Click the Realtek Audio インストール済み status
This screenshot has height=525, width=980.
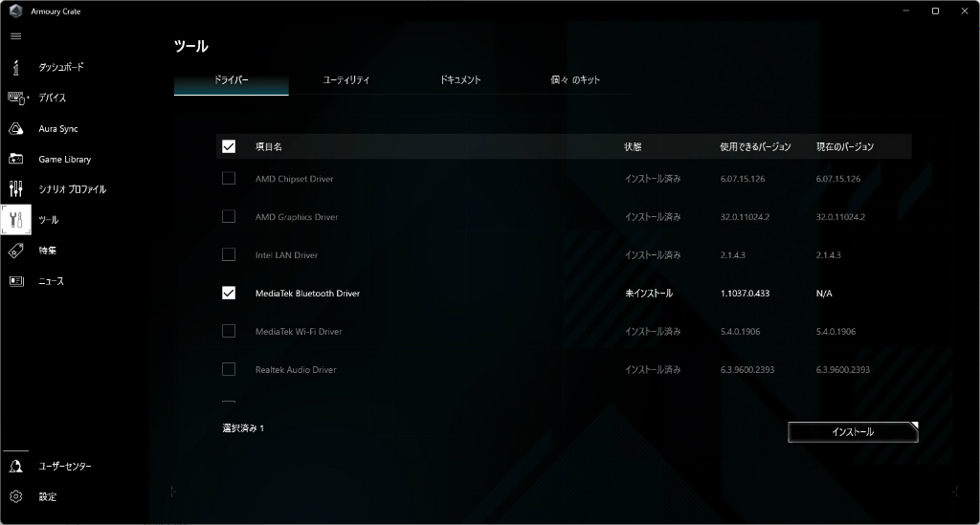[x=653, y=369]
